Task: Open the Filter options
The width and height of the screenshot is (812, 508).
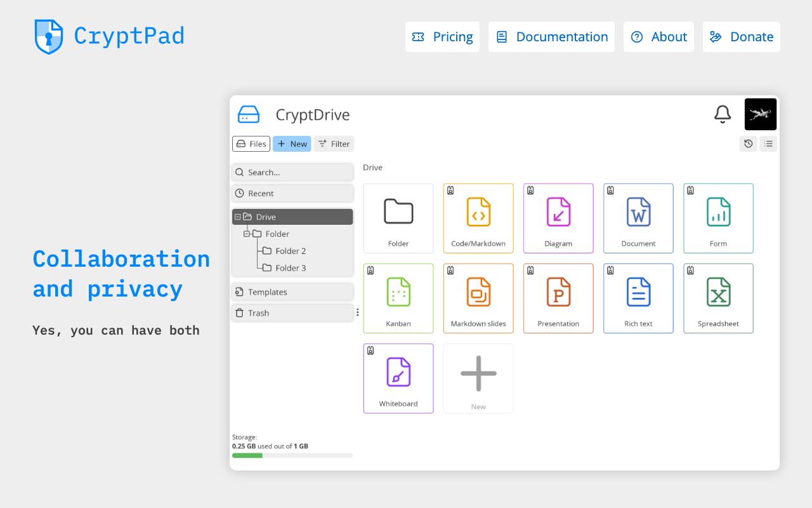Action: [x=334, y=144]
